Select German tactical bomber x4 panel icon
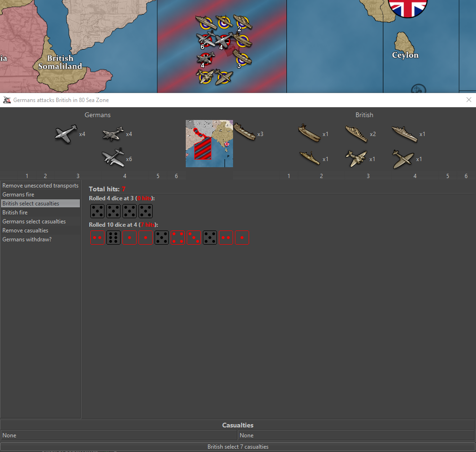This screenshot has width=476, height=452. coord(113,134)
